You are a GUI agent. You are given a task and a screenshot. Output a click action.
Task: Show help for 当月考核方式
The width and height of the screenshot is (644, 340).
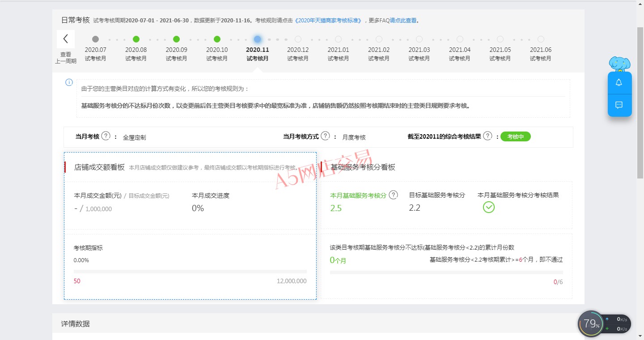[x=326, y=136]
